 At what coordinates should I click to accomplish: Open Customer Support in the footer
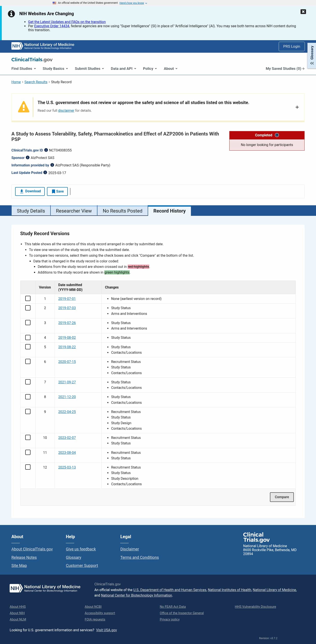[x=82, y=565]
